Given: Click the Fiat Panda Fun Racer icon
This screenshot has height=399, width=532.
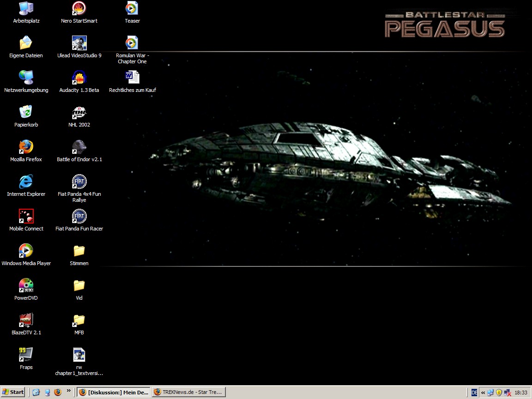Looking at the screenshot, I should pyautogui.click(x=79, y=216).
